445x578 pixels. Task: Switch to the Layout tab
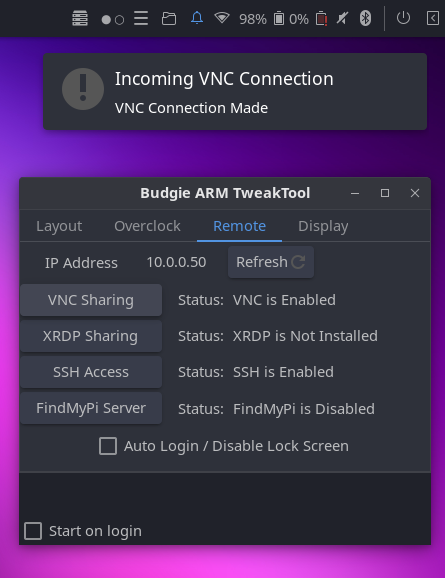pyautogui.click(x=59, y=226)
